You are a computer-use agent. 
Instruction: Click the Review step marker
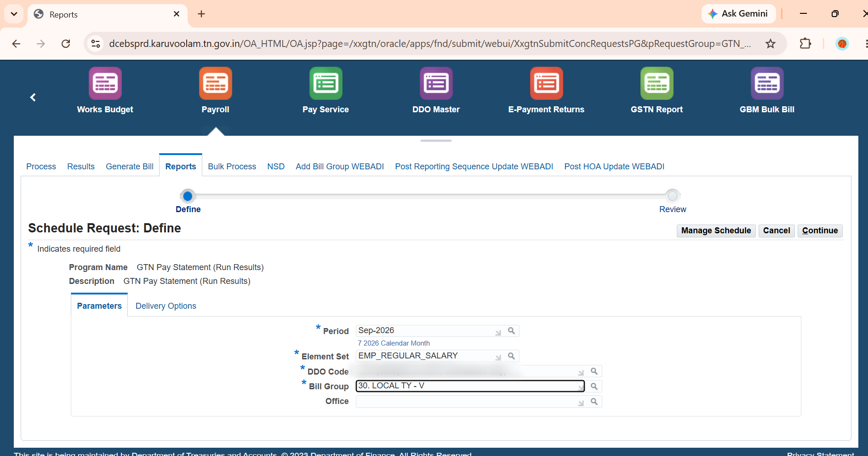[x=673, y=196]
